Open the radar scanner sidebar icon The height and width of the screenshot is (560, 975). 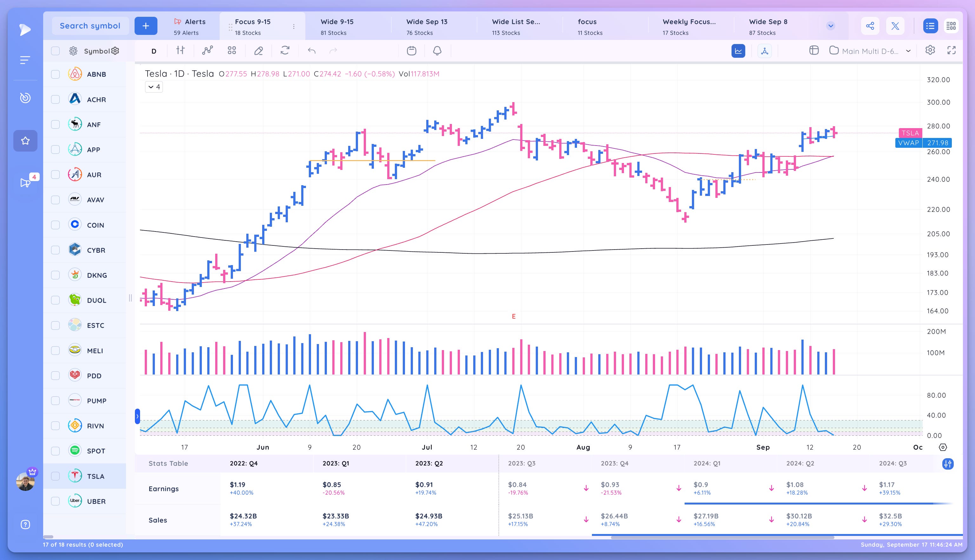(25, 98)
